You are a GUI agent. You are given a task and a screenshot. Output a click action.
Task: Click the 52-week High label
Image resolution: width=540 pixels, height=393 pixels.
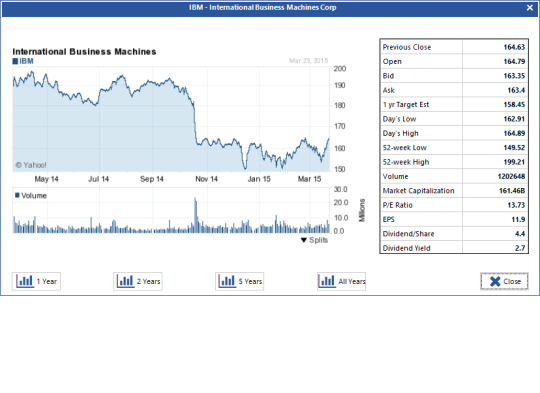406,162
